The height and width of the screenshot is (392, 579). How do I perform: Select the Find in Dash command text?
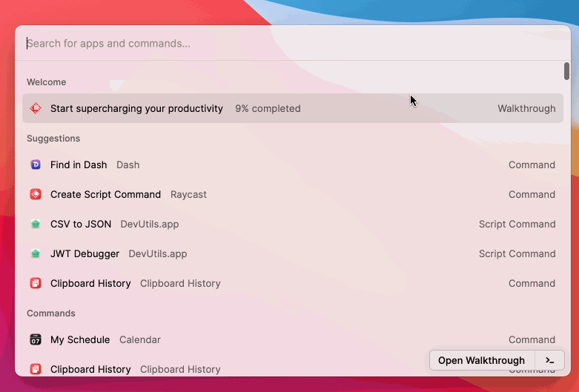[79, 165]
